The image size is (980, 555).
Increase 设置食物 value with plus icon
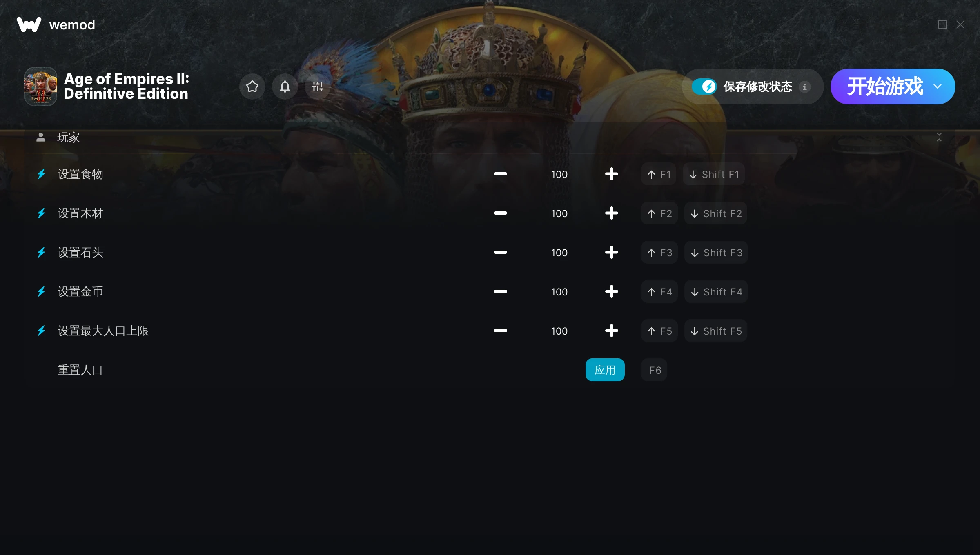[x=611, y=174]
